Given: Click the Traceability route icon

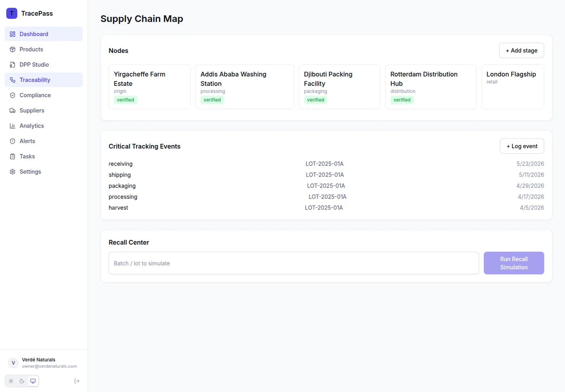Looking at the screenshot, I should (x=13, y=80).
